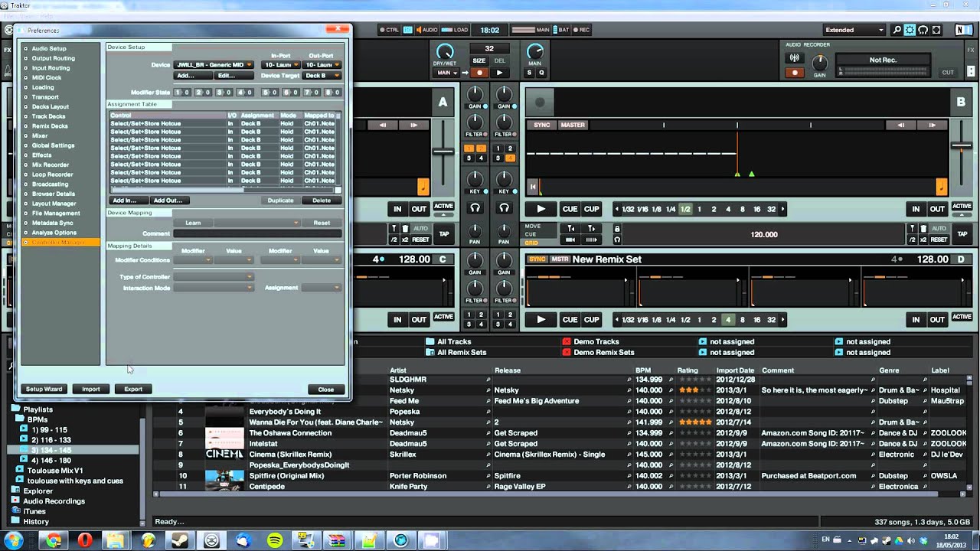This screenshot has height=551, width=980.
Task: Toggle Deck B MASTER
Action: tap(573, 125)
